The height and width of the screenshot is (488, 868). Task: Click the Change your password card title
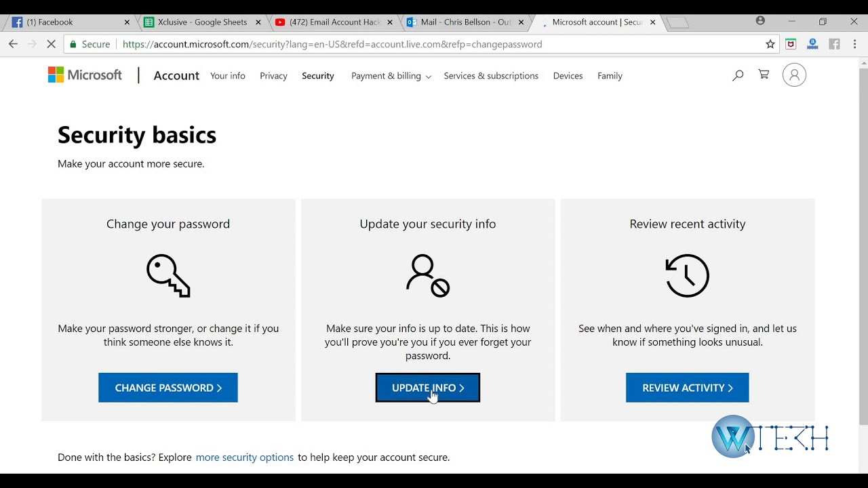[x=168, y=224]
